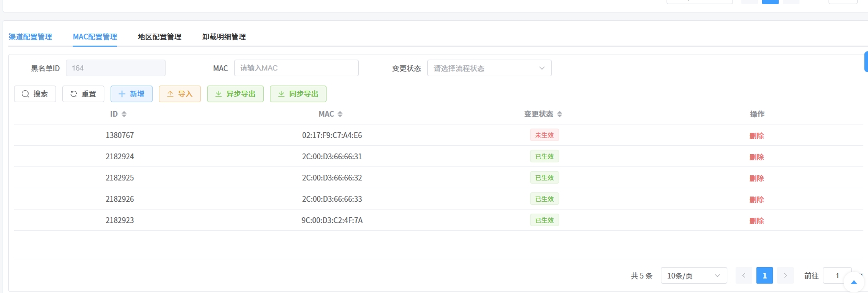Screen dimensions: 868x293
Task: Open the 变更状态 status dropdown
Action: coord(489,68)
